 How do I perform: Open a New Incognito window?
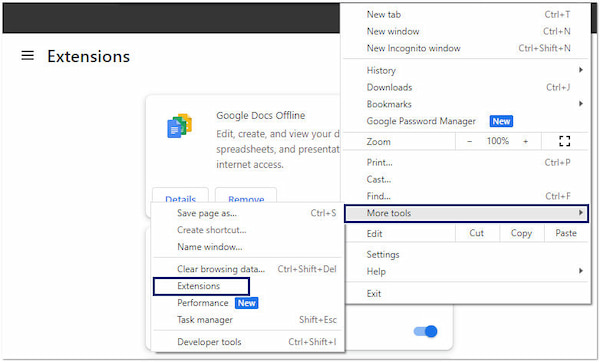point(466,48)
